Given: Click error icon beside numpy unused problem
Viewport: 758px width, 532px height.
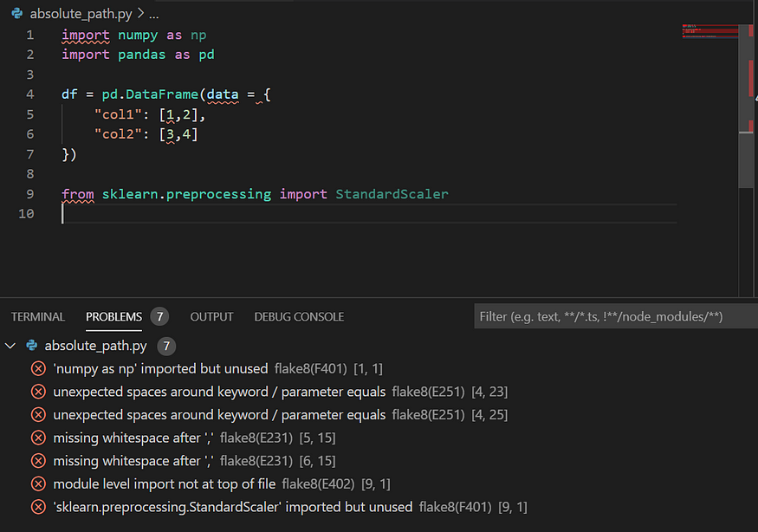Looking at the screenshot, I should tap(38, 369).
